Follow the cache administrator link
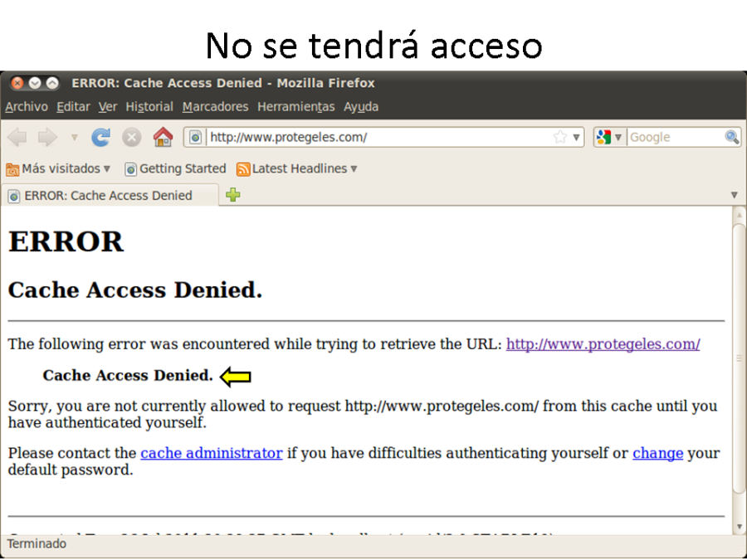This screenshot has height=560, width=747. click(x=211, y=453)
